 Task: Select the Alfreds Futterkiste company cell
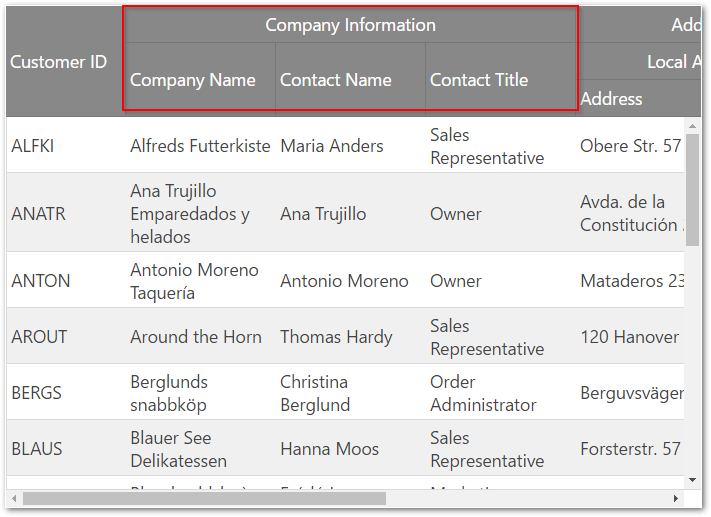point(200,146)
